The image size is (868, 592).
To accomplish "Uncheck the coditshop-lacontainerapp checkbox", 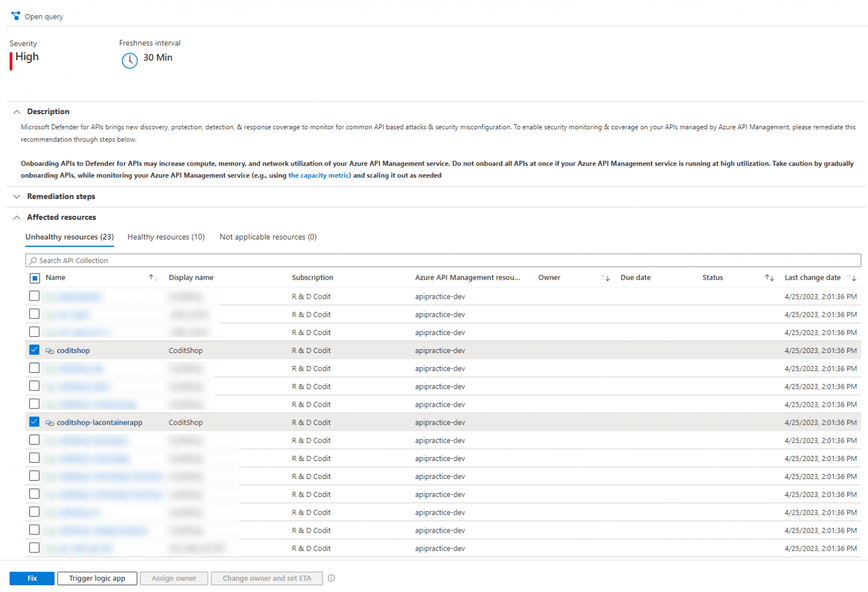I will pos(34,421).
